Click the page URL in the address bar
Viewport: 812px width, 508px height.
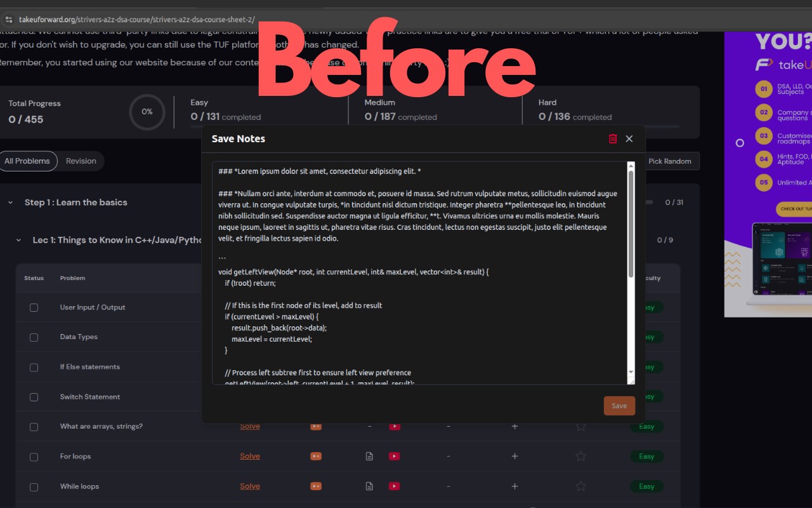[x=137, y=20]
